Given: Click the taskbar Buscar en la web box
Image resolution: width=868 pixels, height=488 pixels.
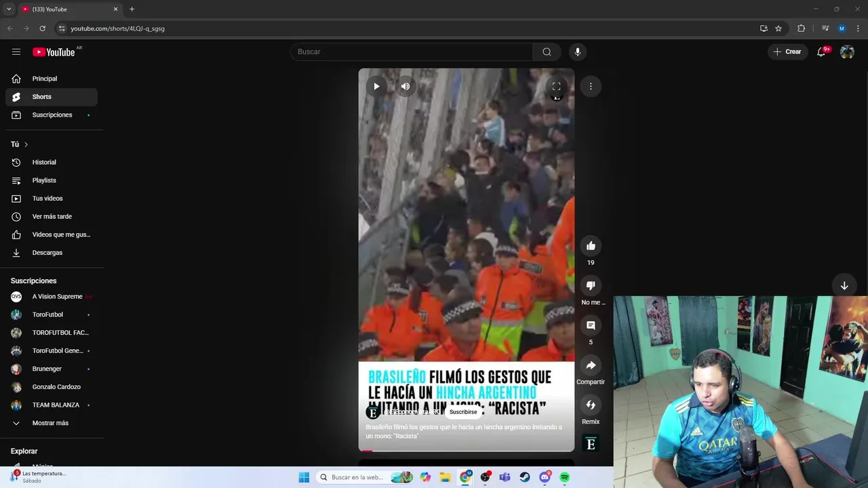Looking at the screenshot, I should 366,477.
